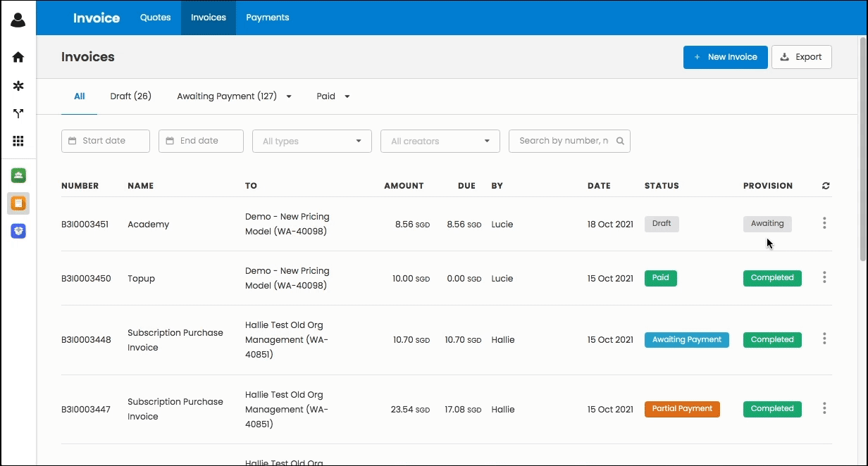Open the All types dropdown
The image size is (868, 466).
click(x=312, y=141)
